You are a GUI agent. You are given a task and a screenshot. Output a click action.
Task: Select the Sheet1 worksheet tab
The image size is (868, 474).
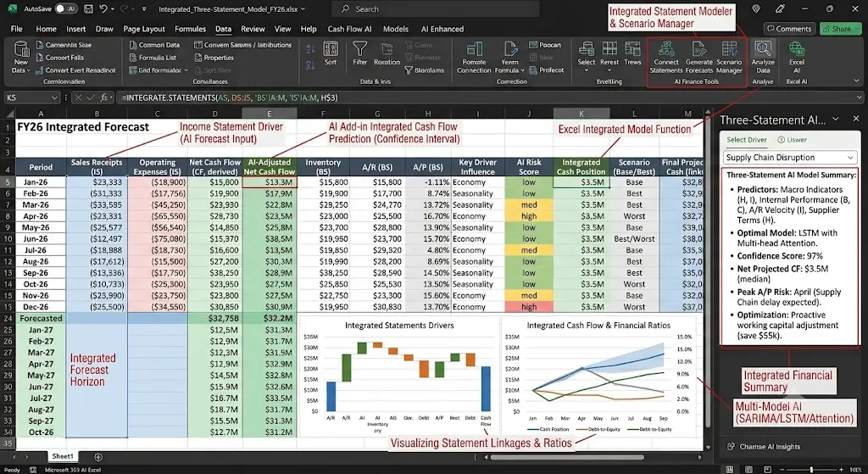point(63,457)
